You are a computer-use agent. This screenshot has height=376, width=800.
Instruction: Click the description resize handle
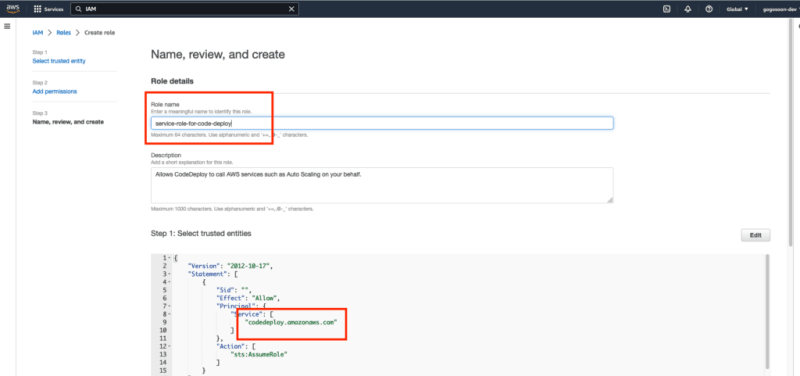pos(610,200)
